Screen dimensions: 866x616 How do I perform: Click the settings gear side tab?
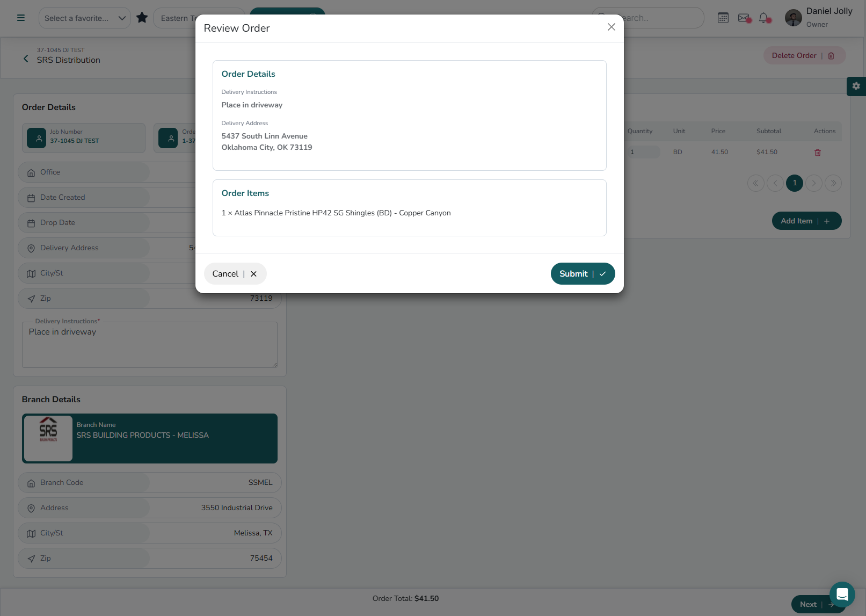(856, 86)
